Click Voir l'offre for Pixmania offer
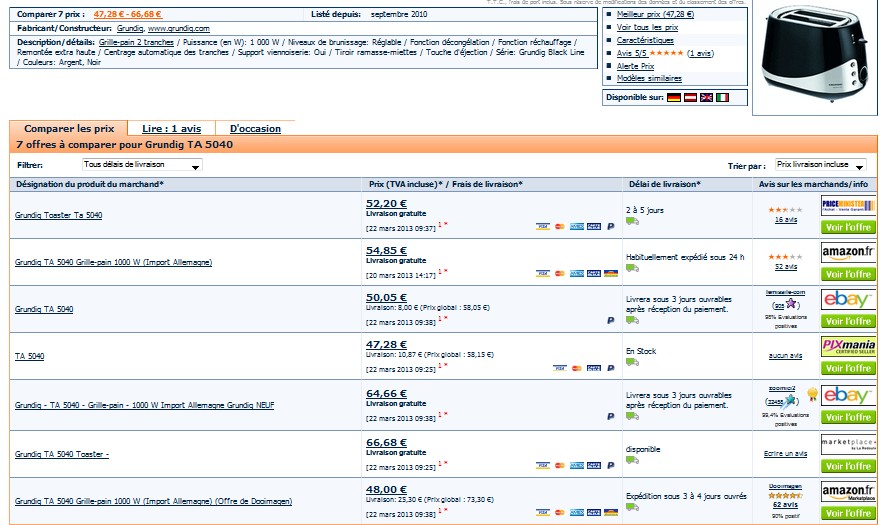This screenshot has height=525, width=886. [848, 368]
